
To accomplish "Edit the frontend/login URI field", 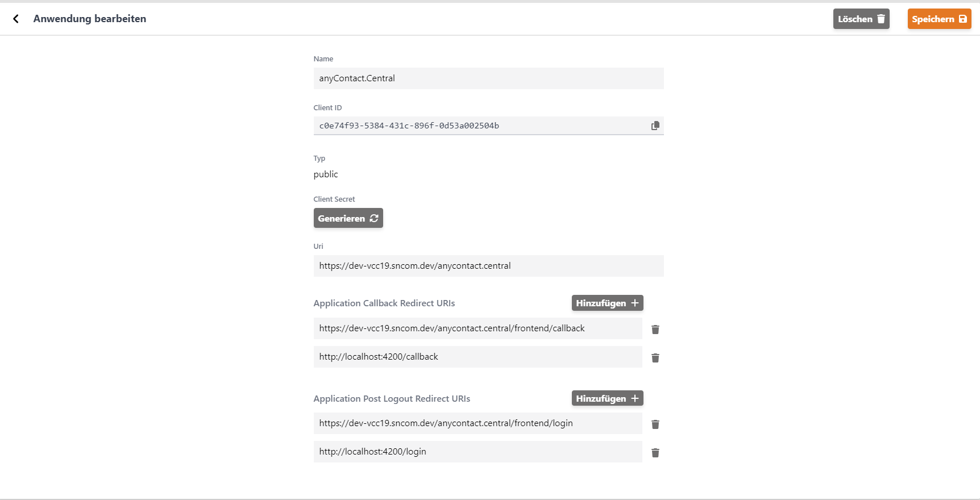I will 477,423.
